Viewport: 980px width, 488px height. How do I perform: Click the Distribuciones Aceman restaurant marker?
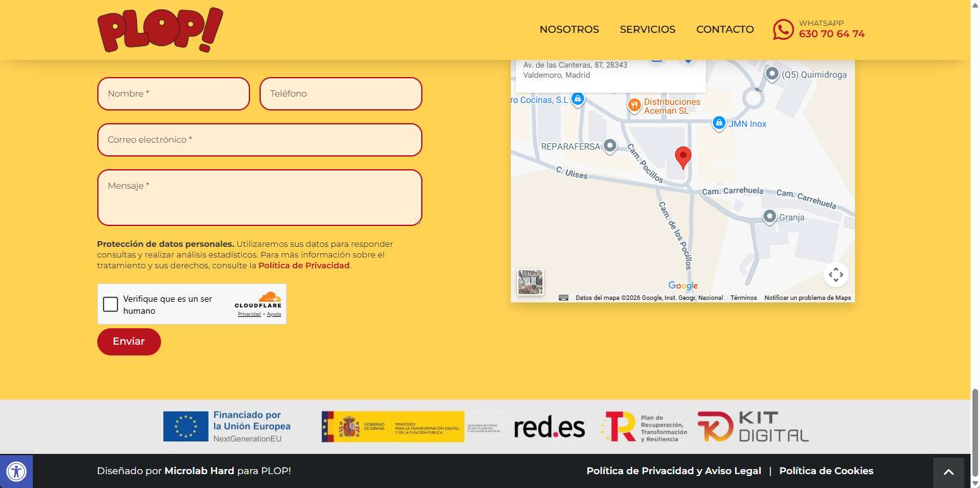634,105
